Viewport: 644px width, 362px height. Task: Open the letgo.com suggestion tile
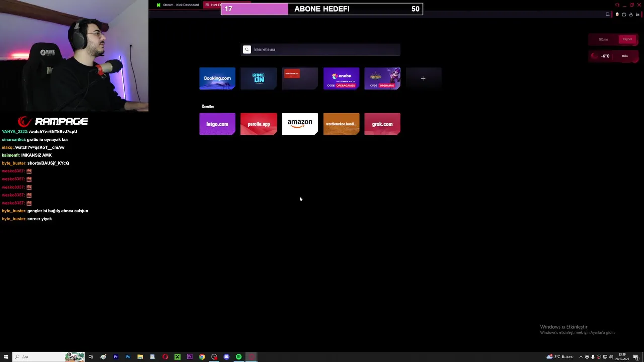coord(217,124)
